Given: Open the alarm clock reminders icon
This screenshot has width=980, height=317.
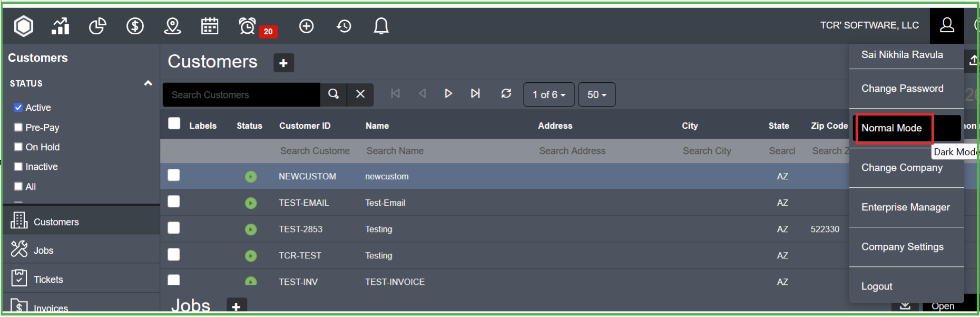Looking at the screenshot, I should [x=247, y=26].
